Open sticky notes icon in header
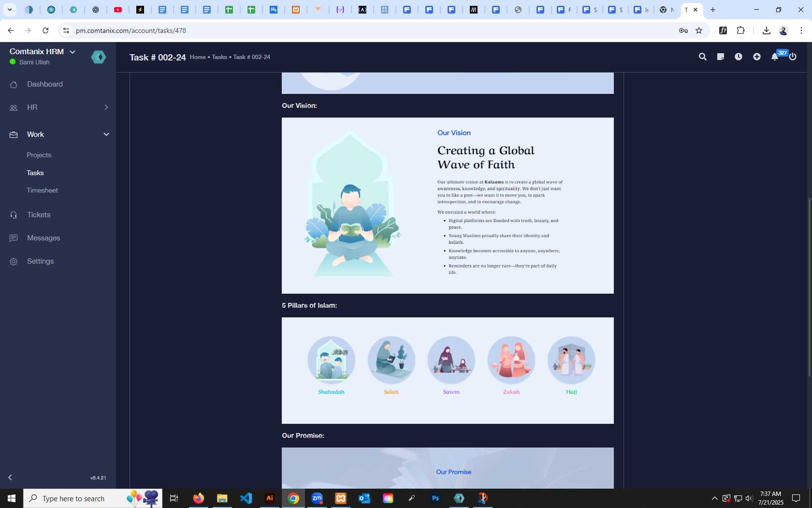Image resolution: width=812 pixels, height=508 pixels. coord(721,57)
